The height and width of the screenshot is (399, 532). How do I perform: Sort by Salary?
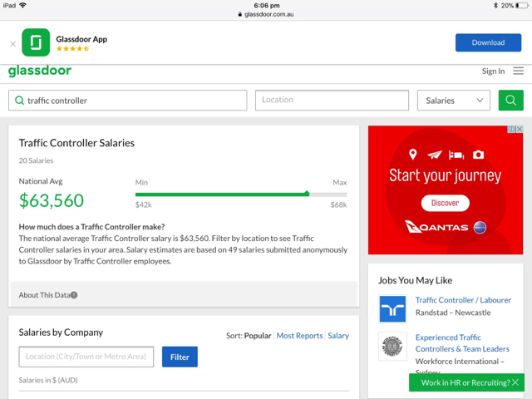coord(338,336)
